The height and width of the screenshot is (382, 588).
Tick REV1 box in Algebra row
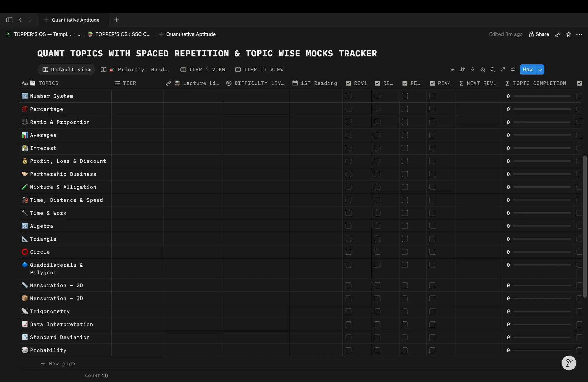[x=348, y=226]
